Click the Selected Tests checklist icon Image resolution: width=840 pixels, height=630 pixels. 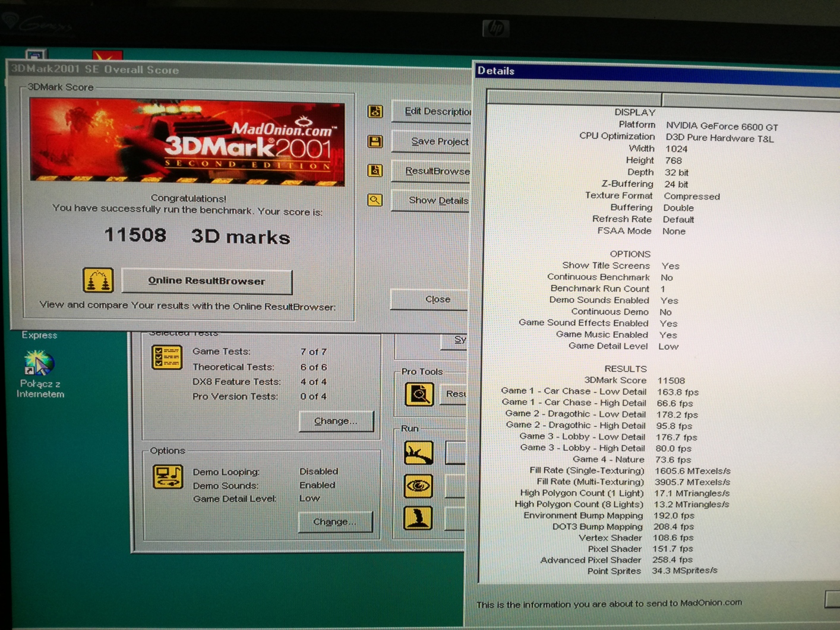tap(167, 357)
